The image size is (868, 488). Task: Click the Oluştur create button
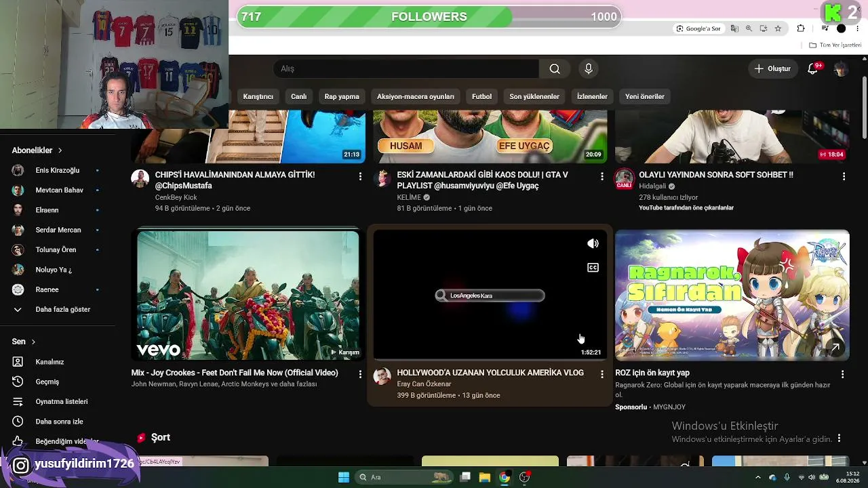pos(772,68)
